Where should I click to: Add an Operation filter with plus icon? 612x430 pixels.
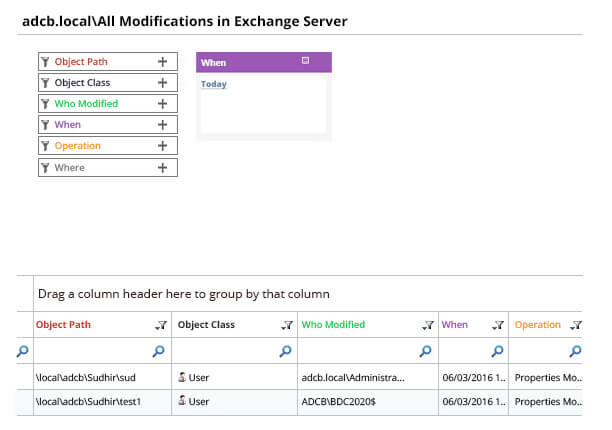(162, 146)
